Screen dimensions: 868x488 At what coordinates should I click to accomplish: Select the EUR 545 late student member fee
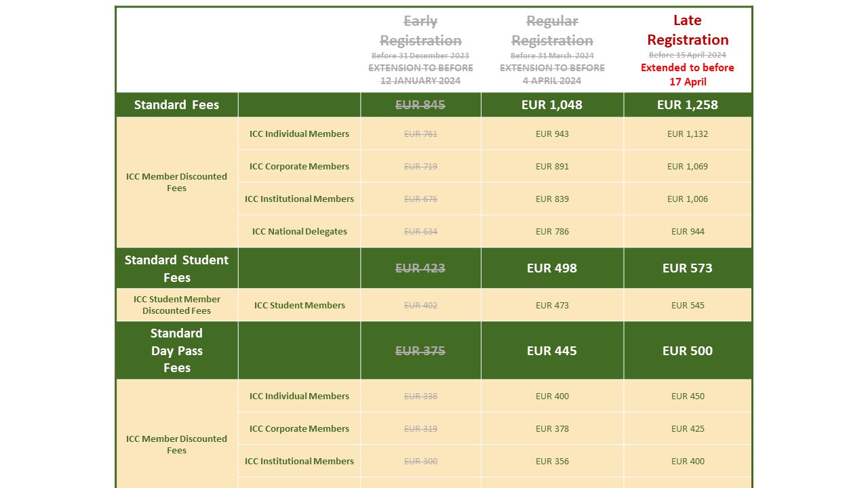point(687,305)
